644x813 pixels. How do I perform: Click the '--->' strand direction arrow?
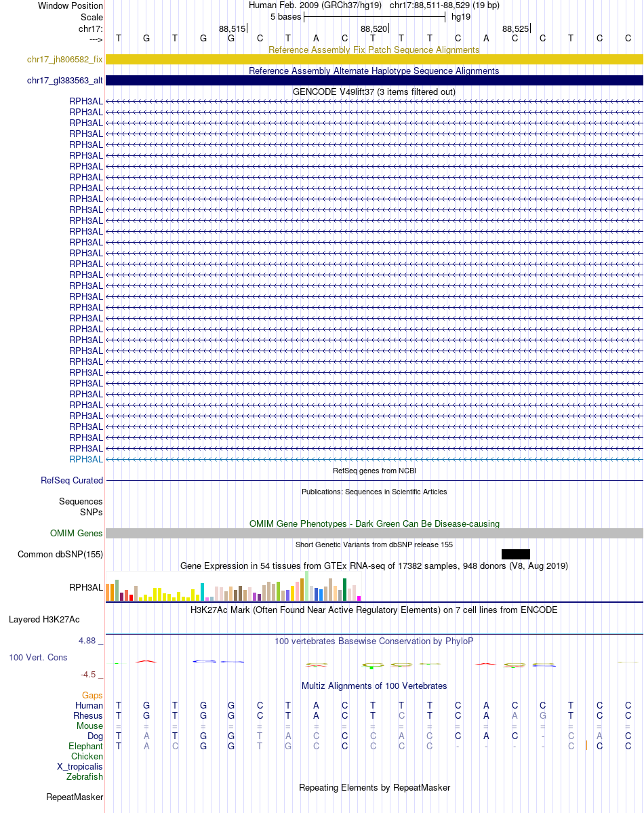(96, 39)
